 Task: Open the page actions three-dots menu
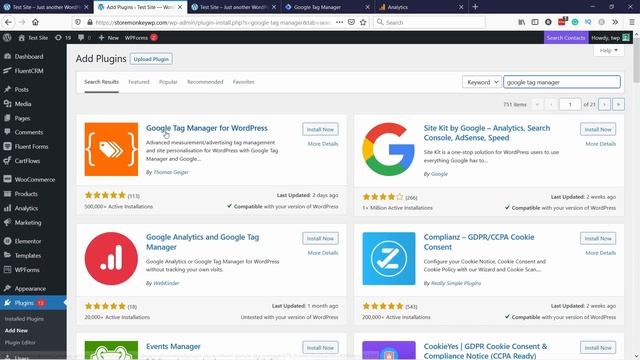pos(339,22)
